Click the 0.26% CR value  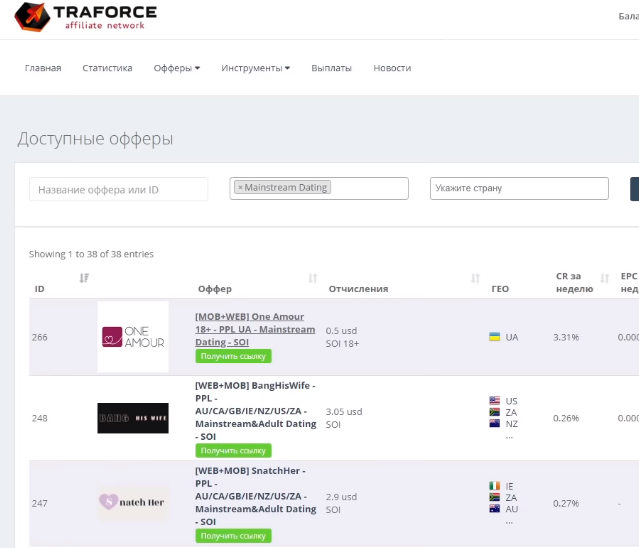tap(566, 418)
